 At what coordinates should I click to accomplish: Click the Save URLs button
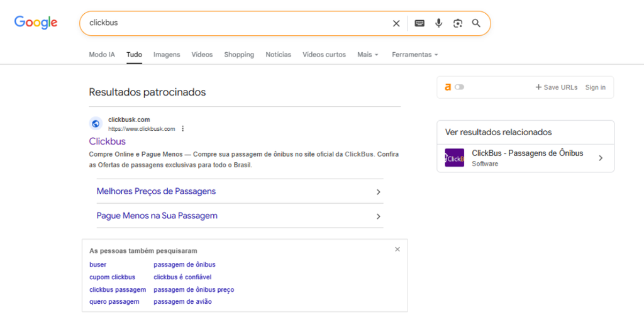(x=557, y=87)
